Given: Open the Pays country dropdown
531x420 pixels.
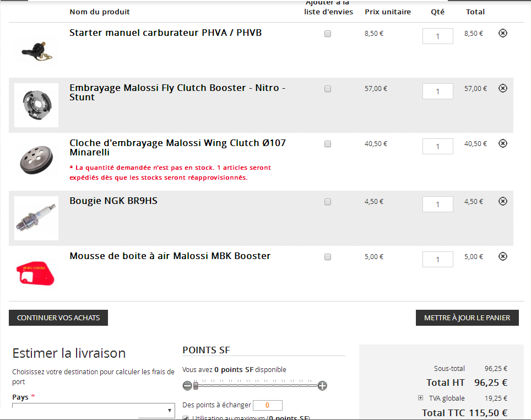Looking at the screenshot, I should pos(94,410).
